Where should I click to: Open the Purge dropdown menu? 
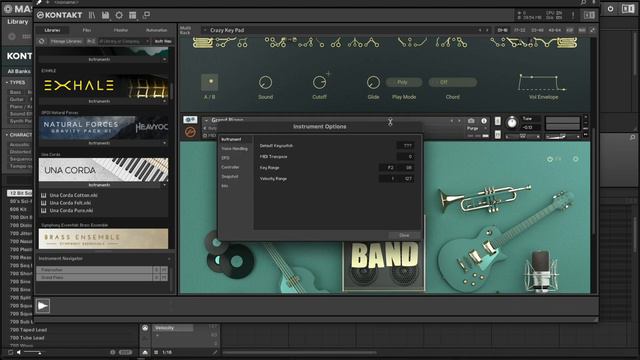pos(477,129)
